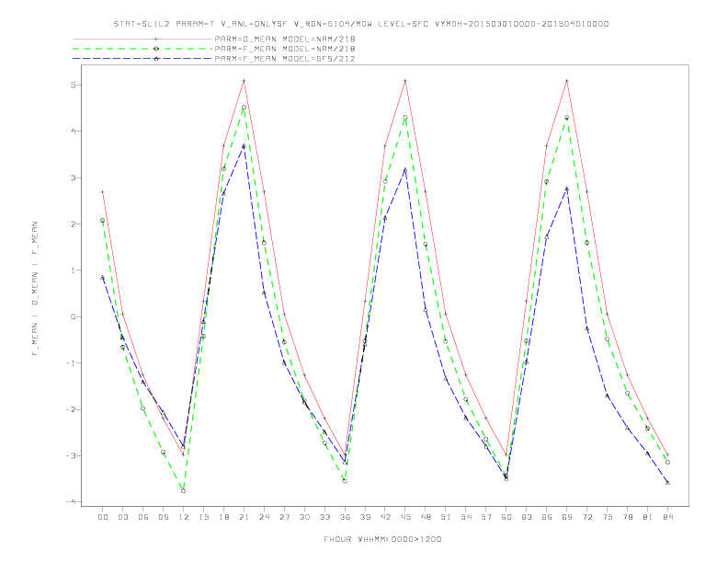The width and height of the screenshot is (728, 563).
Task: Click x-axis tick label 24
Action: tap(264, 517)
